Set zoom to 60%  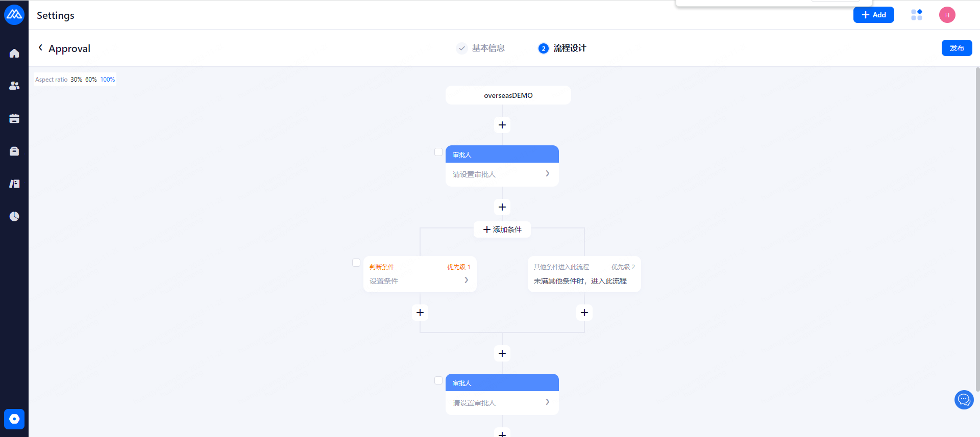[91, 80]
